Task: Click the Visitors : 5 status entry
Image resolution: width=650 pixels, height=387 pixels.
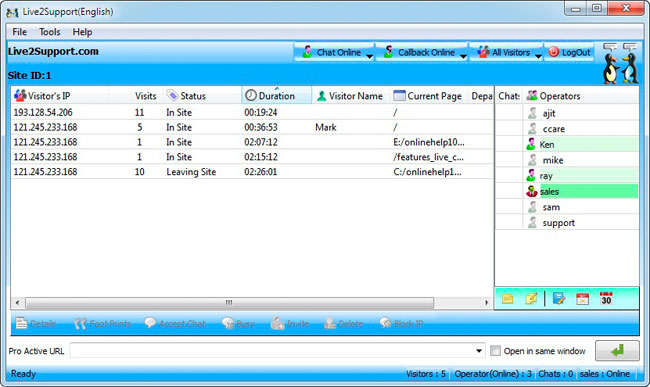Action: point(426,374)
